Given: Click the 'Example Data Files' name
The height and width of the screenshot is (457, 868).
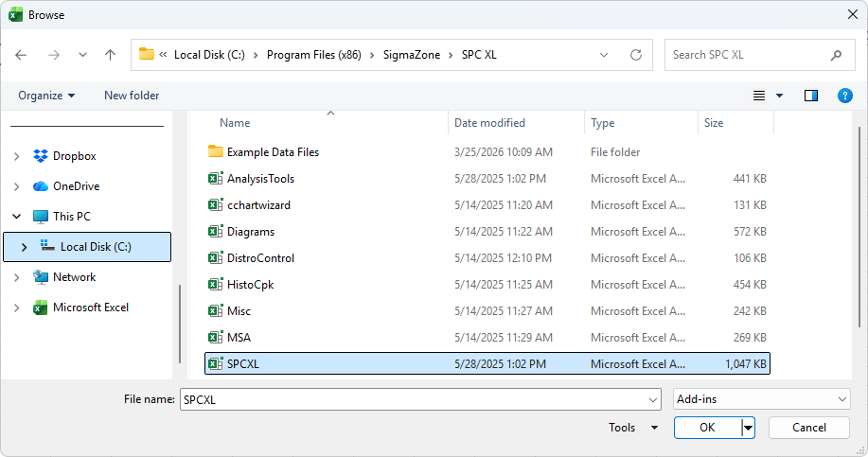Looking at the screenshot, I should [x=273, y=152].
